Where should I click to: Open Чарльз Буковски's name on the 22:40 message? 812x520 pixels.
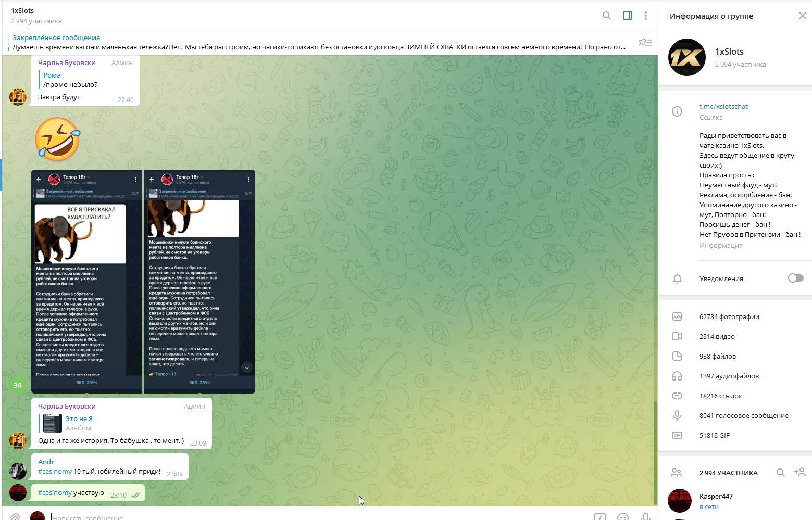pos(67,62)
